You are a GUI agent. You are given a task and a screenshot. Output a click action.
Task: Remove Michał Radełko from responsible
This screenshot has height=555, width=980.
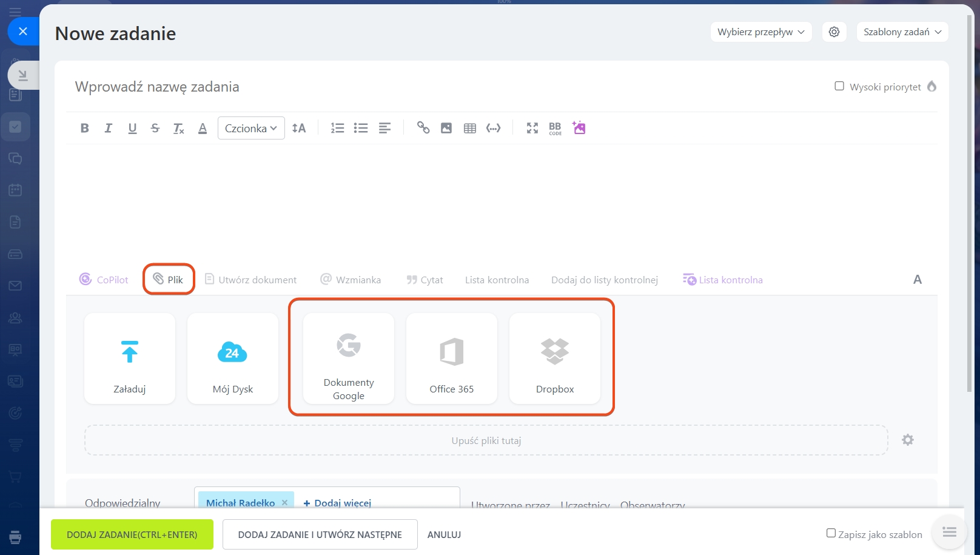coord(284,502)
